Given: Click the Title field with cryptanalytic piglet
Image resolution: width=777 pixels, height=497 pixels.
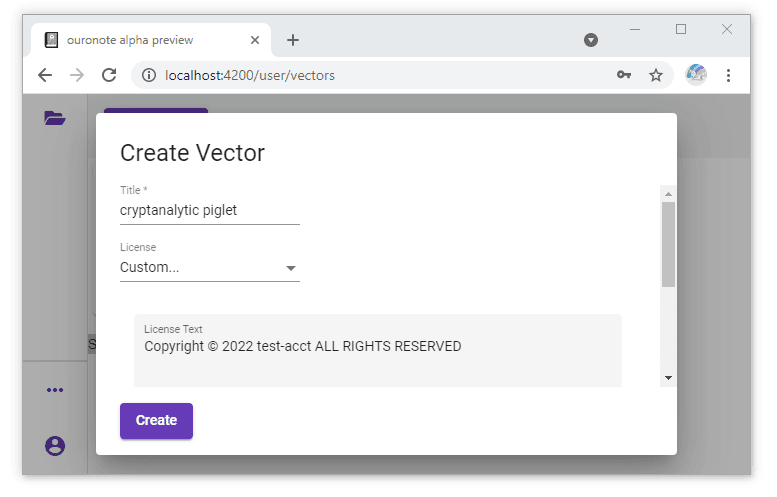Looking at the screenshot, I should coord(210,210).
